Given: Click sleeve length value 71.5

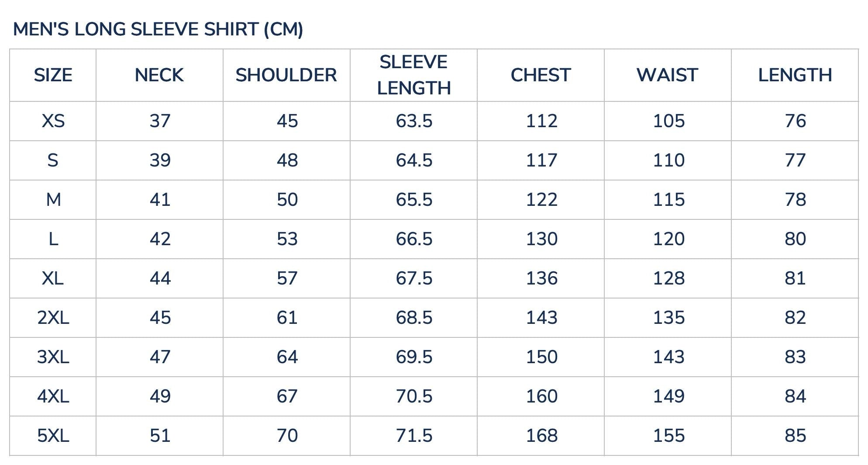Looking at the screenshot, I should (414, 436).
